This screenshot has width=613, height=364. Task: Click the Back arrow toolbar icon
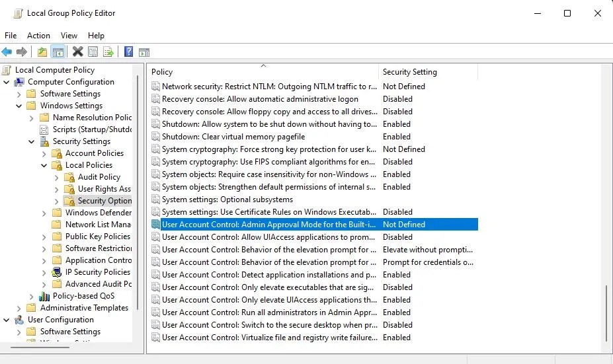(x=7, y=52)
